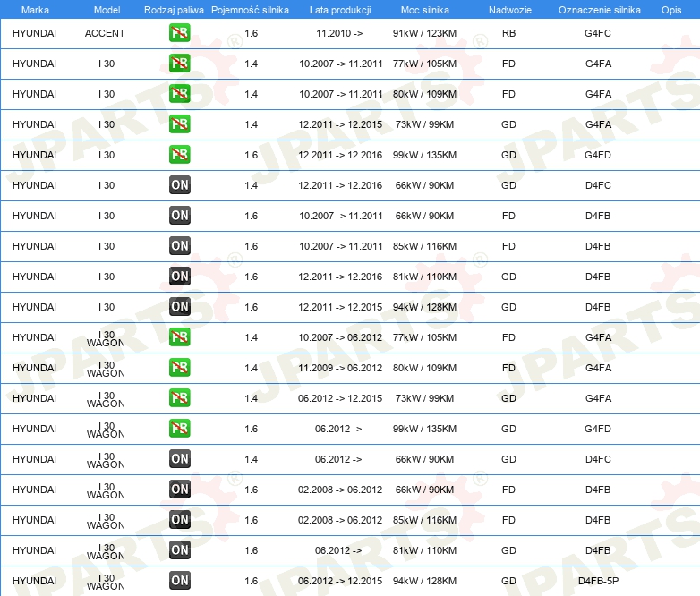The width and height of the screenshot is (700, 596).
Task: Click petrol icon for I 30 77kW / 105KM FD 11.2011 row
Action: point(179,64)
